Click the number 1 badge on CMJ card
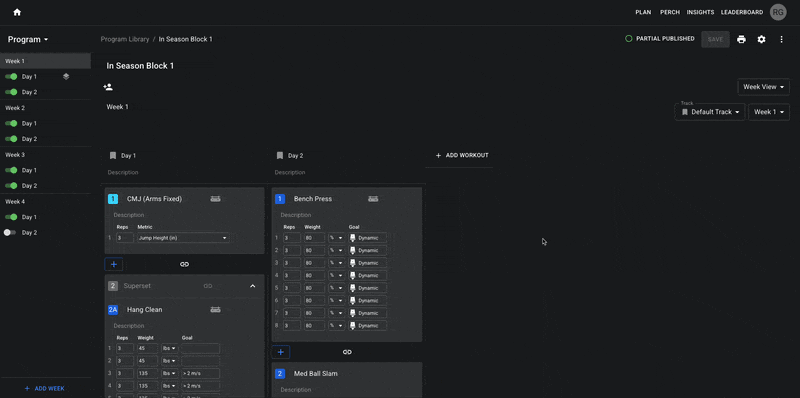The height and width of the screenshot is (398, 800). 113,199
